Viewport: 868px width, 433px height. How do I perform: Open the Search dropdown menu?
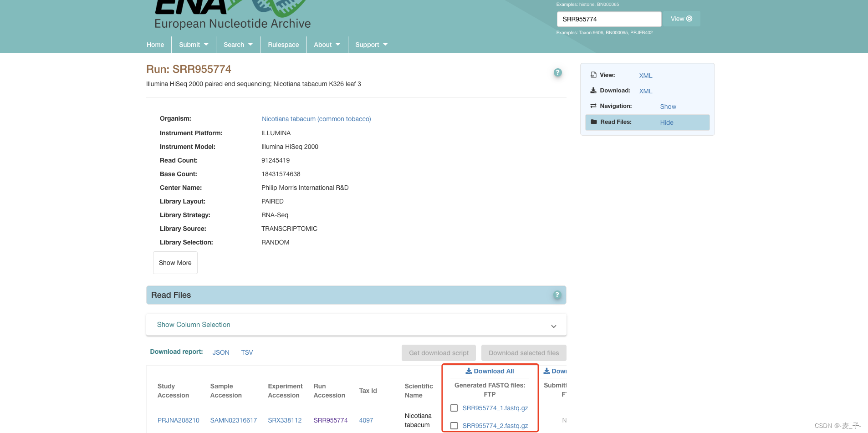pos(238,45)
